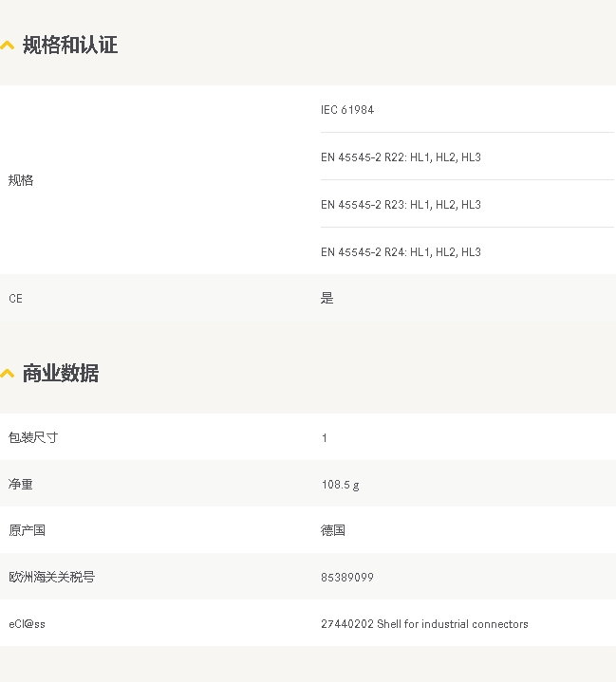This screenshot has height=682, width=616.
Task: Click the 原产国 label
Action: pyautogui.click(x=27, y=530)
